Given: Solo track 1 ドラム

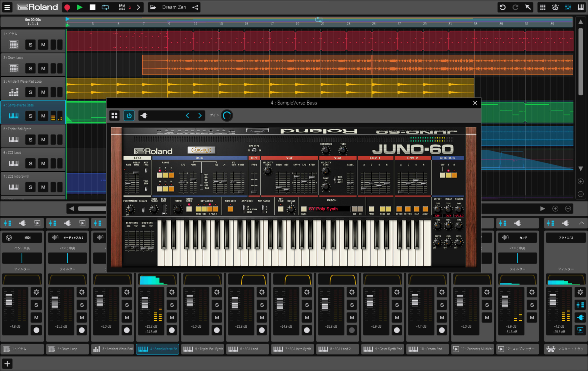Looking at the screenshot, I should coord(31,45).
